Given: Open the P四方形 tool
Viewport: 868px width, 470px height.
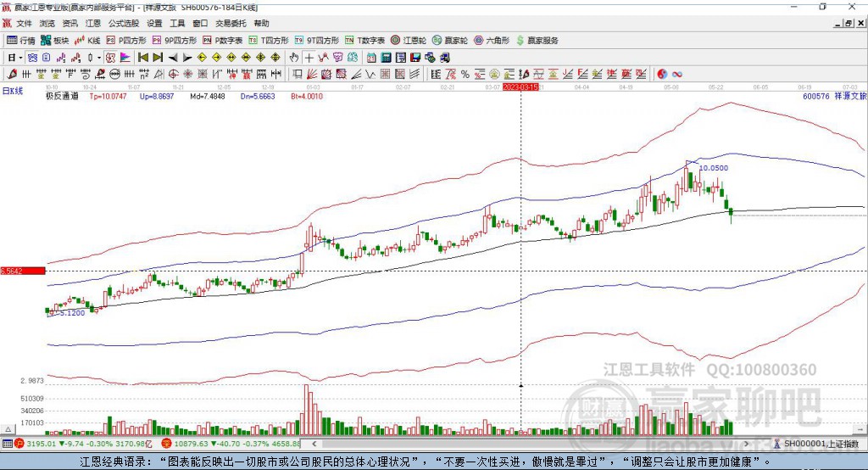Looking at the screenshot, I should [x=126, y=41].
